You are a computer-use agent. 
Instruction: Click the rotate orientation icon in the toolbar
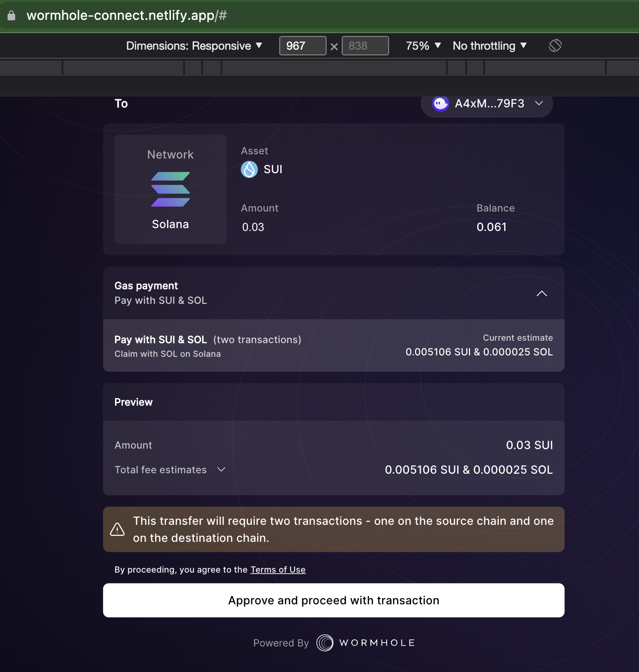(x=555, y=45)
